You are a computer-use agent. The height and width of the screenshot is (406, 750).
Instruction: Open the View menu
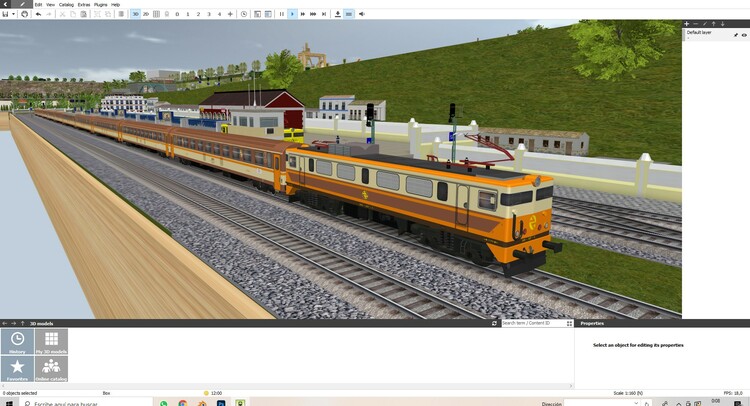pos(50,5)
